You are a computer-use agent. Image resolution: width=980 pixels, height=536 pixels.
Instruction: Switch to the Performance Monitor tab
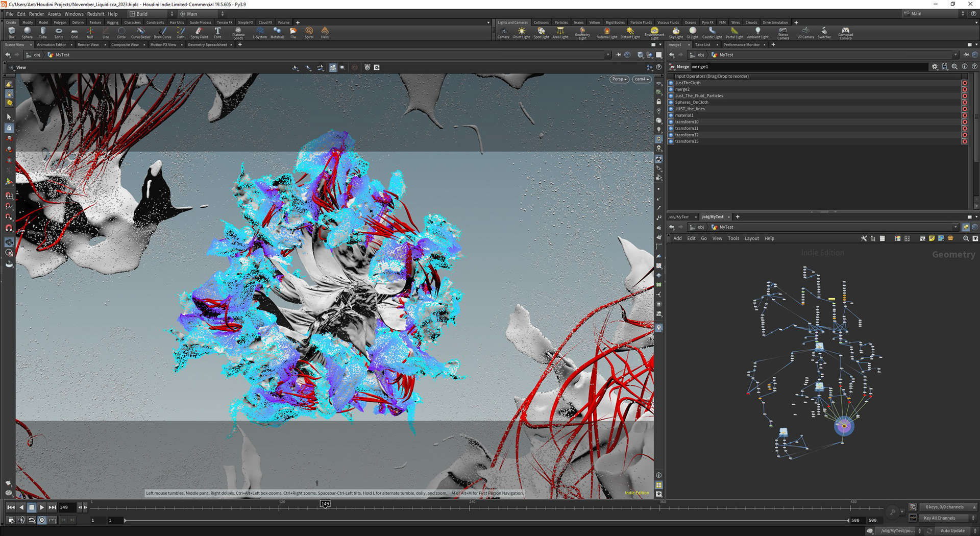tap(741, 44)
